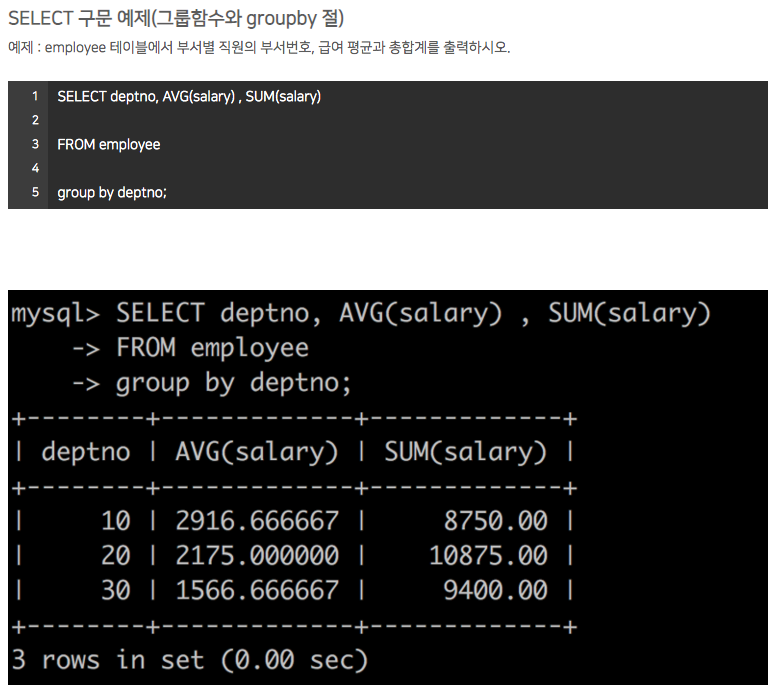778x691 pixels.
Task: Click sum value '9400.00'
Action: (x=496, y=590)
